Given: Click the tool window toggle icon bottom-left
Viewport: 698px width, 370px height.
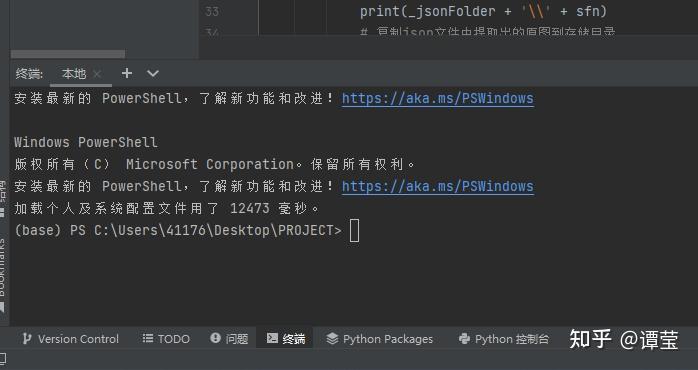Looking at the screenshot, I should [x=3, y=359].
